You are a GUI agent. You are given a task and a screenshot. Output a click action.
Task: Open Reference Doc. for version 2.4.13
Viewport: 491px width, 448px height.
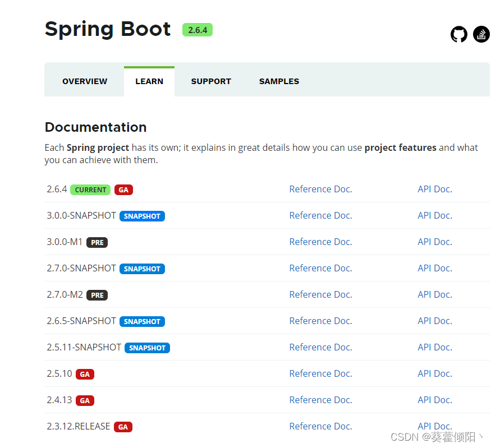click(320, 400)
